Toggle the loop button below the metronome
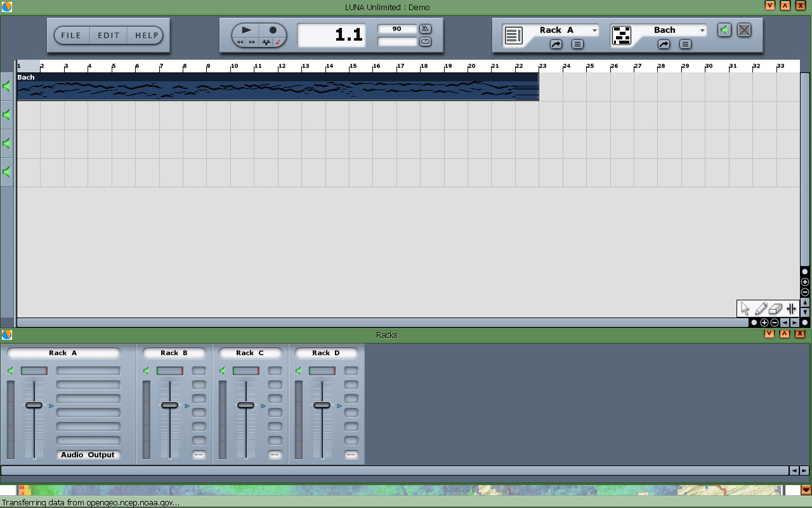 425,42
